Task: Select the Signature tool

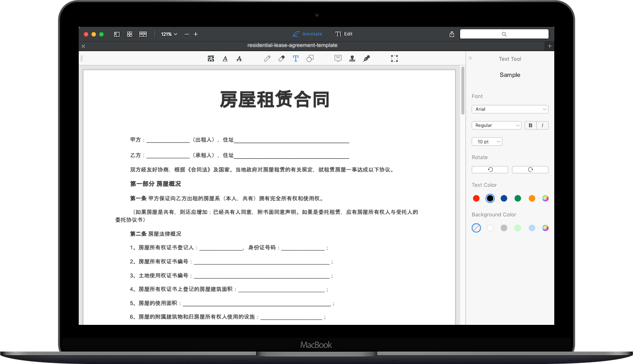Action: pyautogui.click(x=367, y=58)
